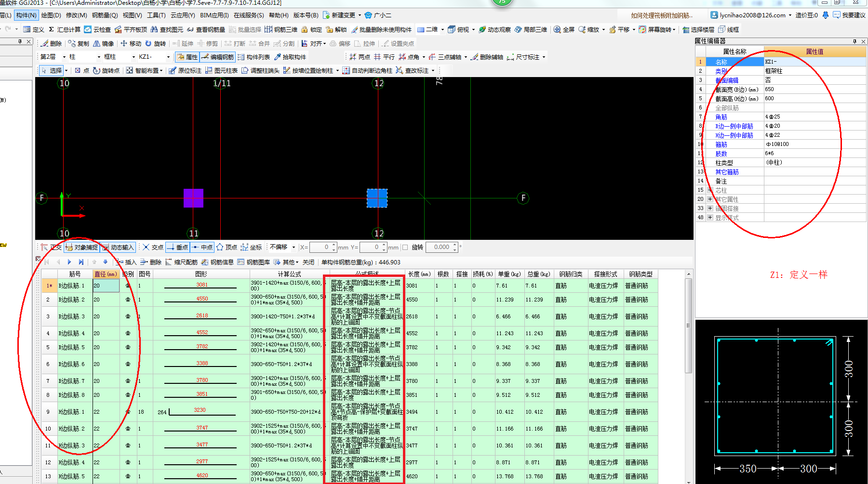Viewport: 868px width, 484px height.
Task: Click 删除辅轴 delete auxiliary axis
Action: 487,57
